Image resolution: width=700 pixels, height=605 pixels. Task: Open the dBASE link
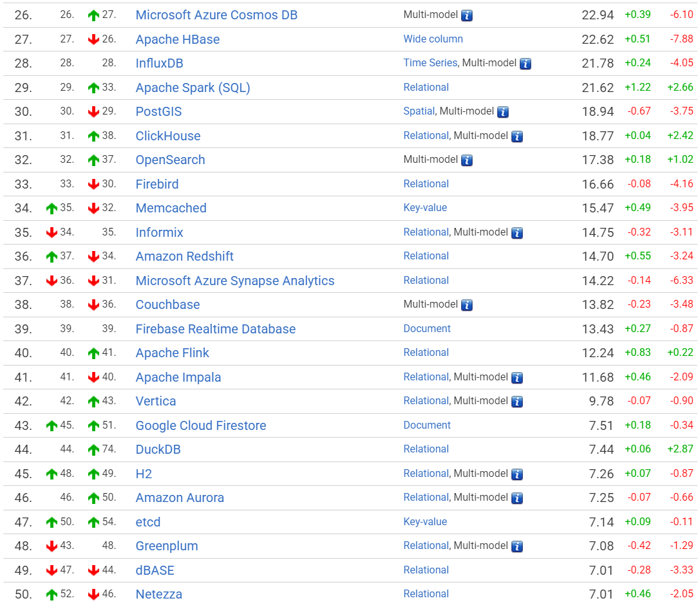coord(155,571)
